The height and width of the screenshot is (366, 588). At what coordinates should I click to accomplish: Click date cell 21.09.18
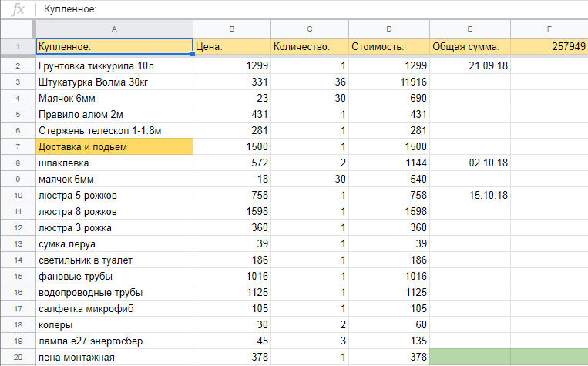(x=470, y=66)
